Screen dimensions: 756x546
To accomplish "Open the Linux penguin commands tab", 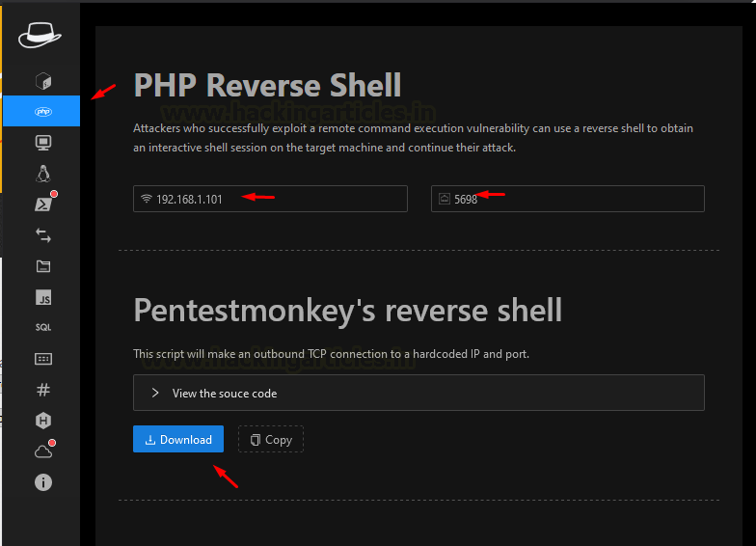I will [x=43, y=174].
